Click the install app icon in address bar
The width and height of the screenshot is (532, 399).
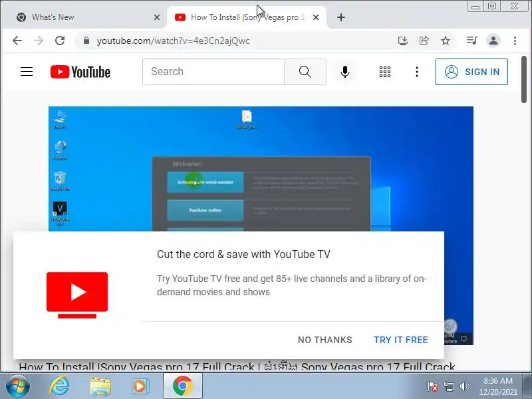pyautogui.click(x=403, y=41)
